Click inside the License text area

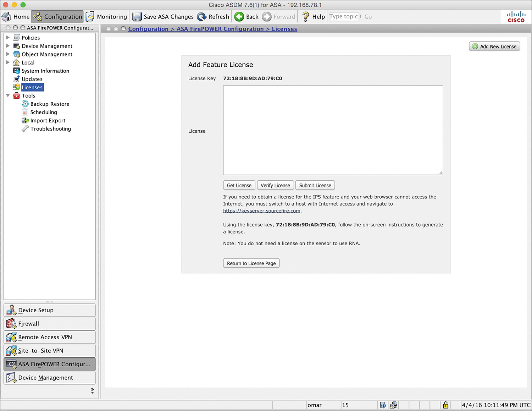coord(333,130)
